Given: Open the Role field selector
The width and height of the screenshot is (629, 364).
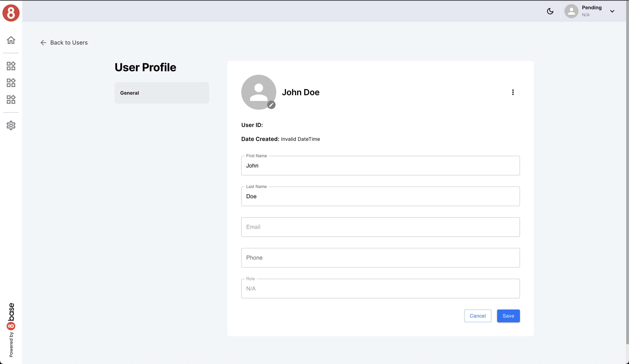Looking at the screenshot, I should coord(380,288).
